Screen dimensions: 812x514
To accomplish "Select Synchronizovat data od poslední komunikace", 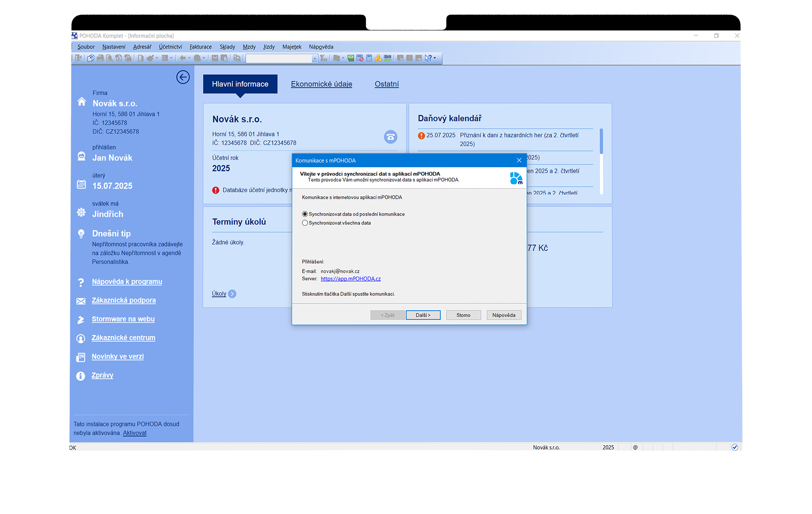I will point(353,214).
